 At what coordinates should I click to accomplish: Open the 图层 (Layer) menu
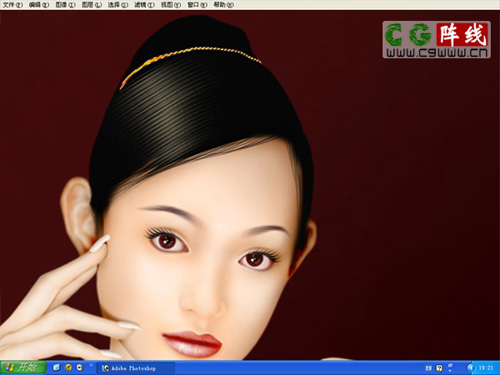[92, 5]
